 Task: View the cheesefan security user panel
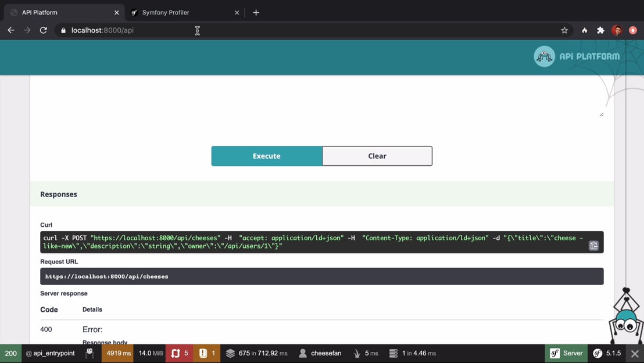click(x=320, y=353)
